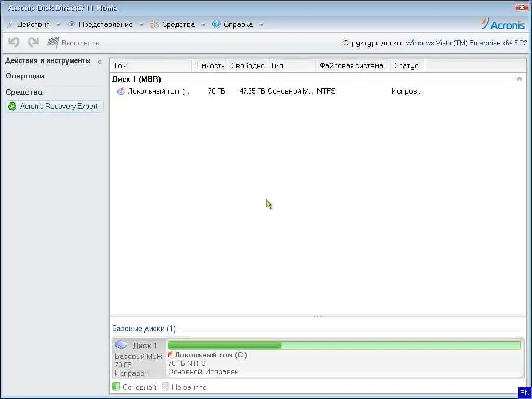Sort by the Том column header

click(151, 65)
